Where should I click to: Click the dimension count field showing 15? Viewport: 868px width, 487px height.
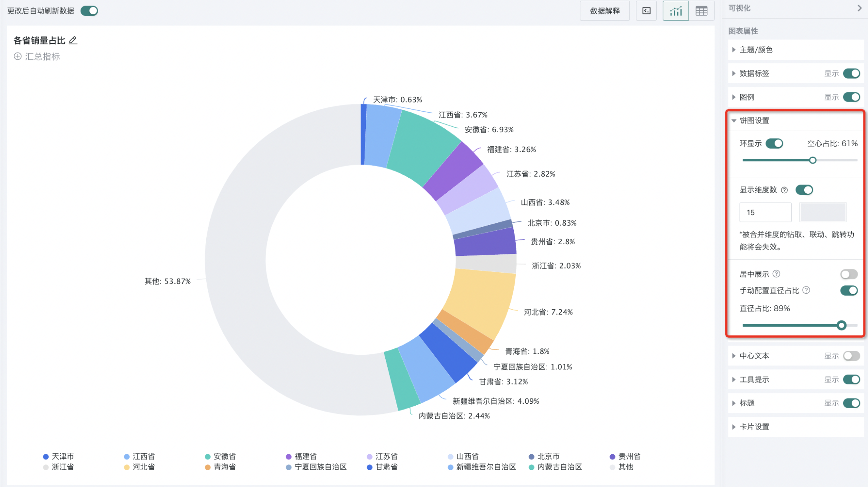(765, 212)
